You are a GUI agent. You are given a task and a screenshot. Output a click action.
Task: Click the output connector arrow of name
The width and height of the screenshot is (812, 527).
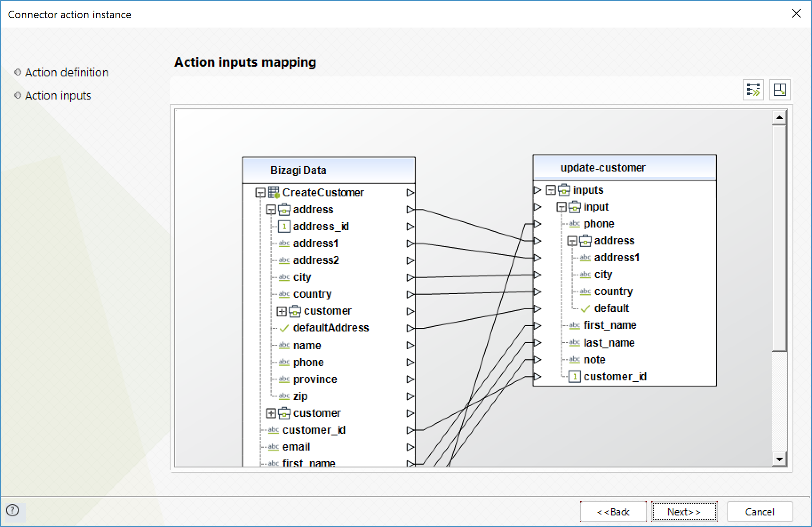410,345
